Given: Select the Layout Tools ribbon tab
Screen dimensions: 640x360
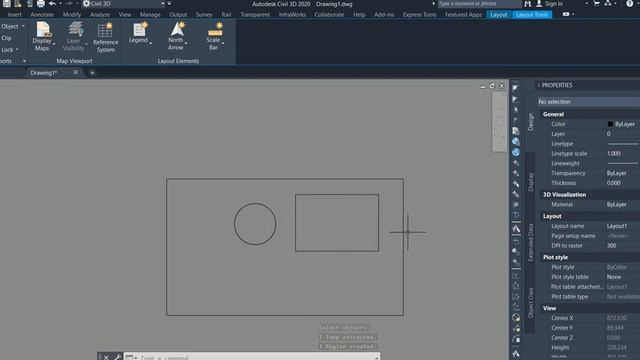Looking at the screenshot, I should coord(532,14).
